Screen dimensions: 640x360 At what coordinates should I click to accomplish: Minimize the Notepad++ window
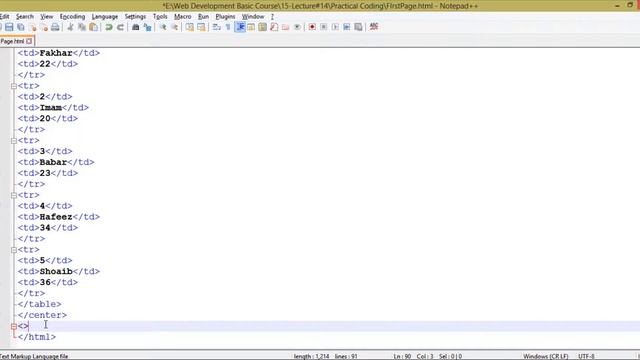coord(618,5)
